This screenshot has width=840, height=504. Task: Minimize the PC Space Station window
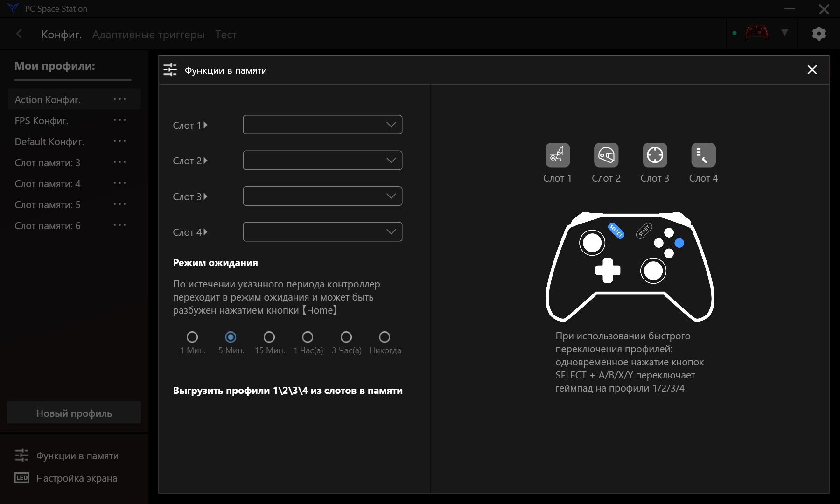click(x=790, y=8)
